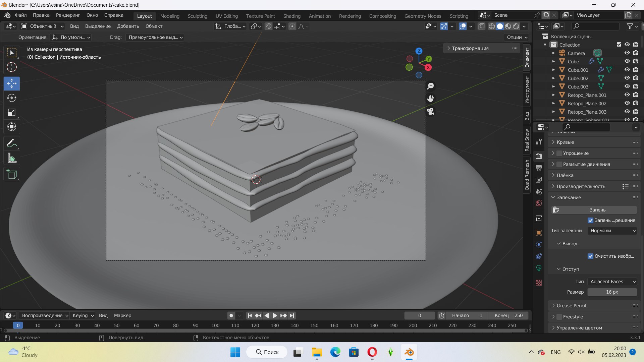Open the Keying popover in timeline
Screen dimensions: 644x362
pyautogui.click(x=83, y=315)
